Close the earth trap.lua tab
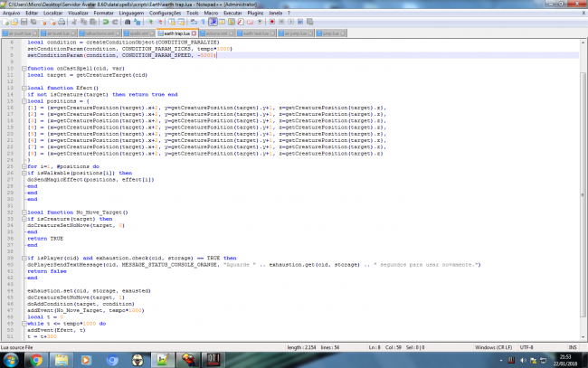This screenshot has width=588, height=368. tap(194, 33)
